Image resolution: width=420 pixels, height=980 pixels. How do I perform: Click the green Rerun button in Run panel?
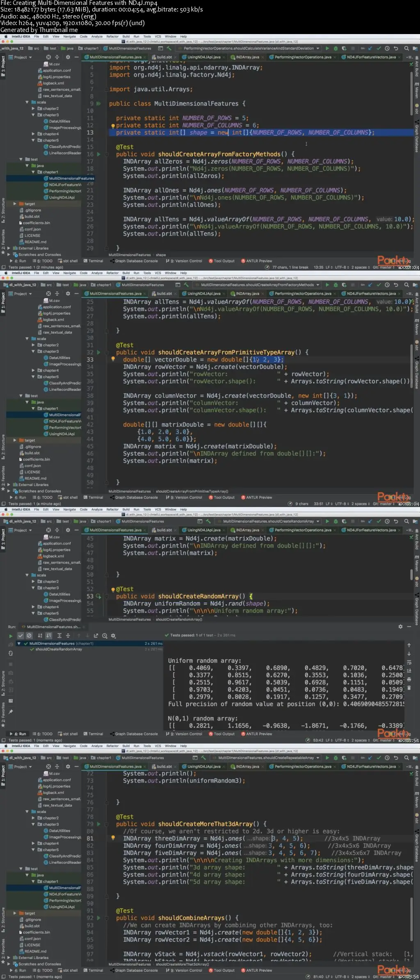coord(11,636)
